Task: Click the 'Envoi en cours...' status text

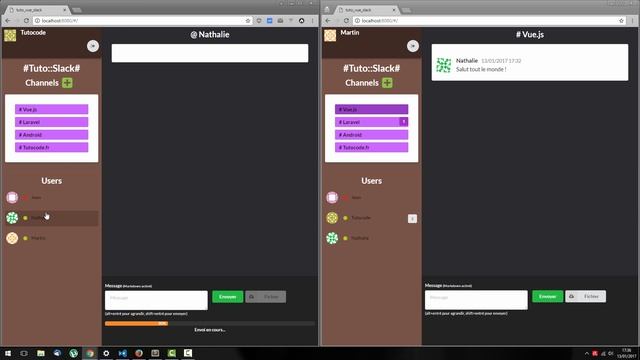Action: click(x=210, y=330)
